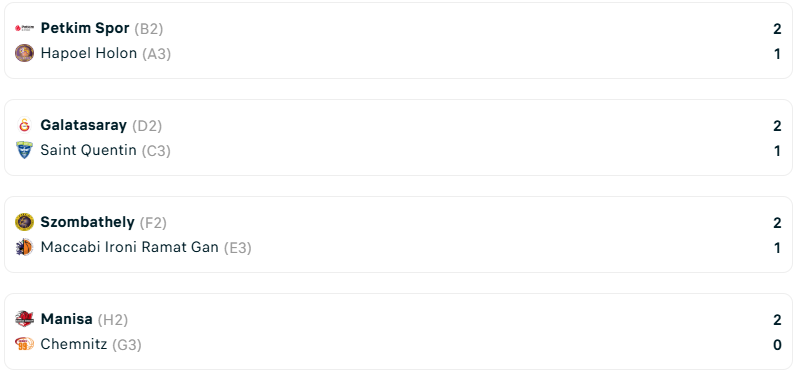Viewport: 798px width, 372px height.
Task: Select the Chemnitz team name
Action: tap(74, 345)
